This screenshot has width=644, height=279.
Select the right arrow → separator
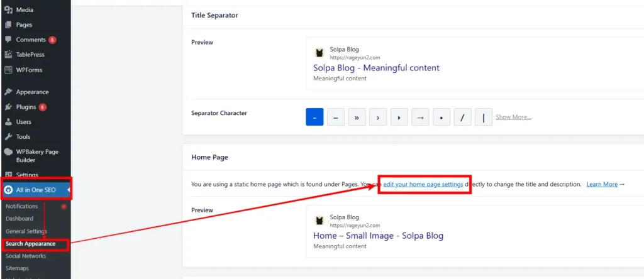[420, 117]
